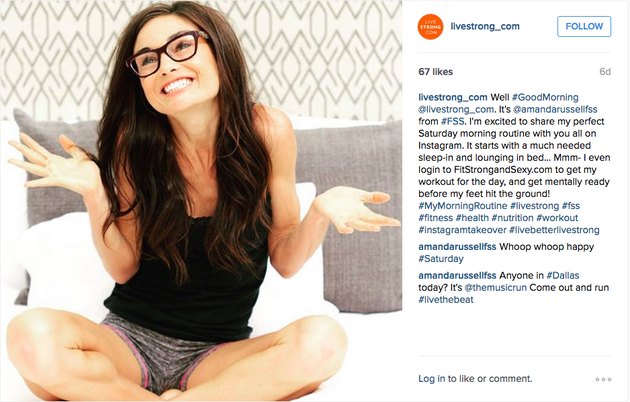
Task: Click the Log in link
Action: tap(432, 379)
